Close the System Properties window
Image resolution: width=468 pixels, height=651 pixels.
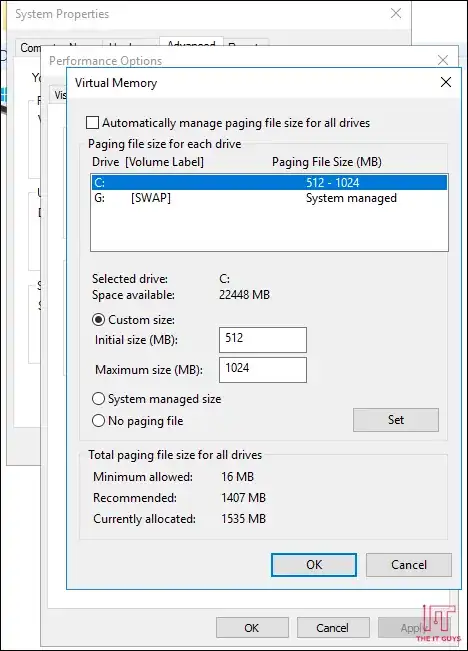click(x=396, y=13)
